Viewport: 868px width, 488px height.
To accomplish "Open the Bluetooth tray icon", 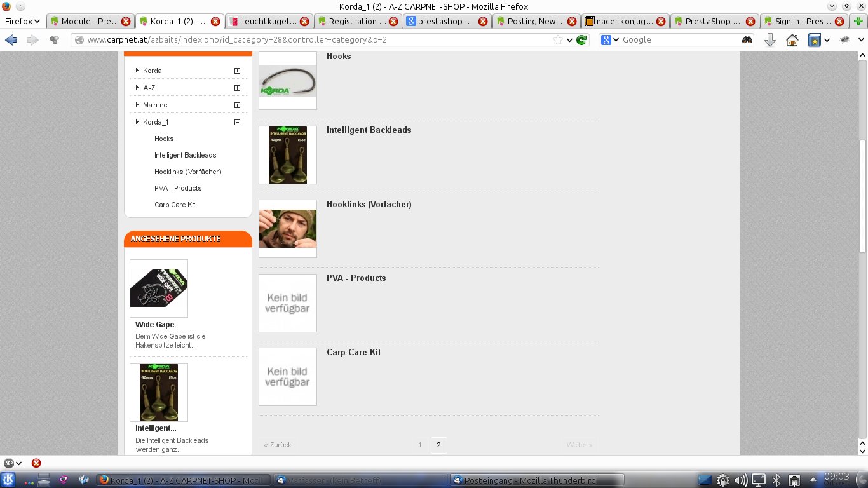I will (776, 480).
